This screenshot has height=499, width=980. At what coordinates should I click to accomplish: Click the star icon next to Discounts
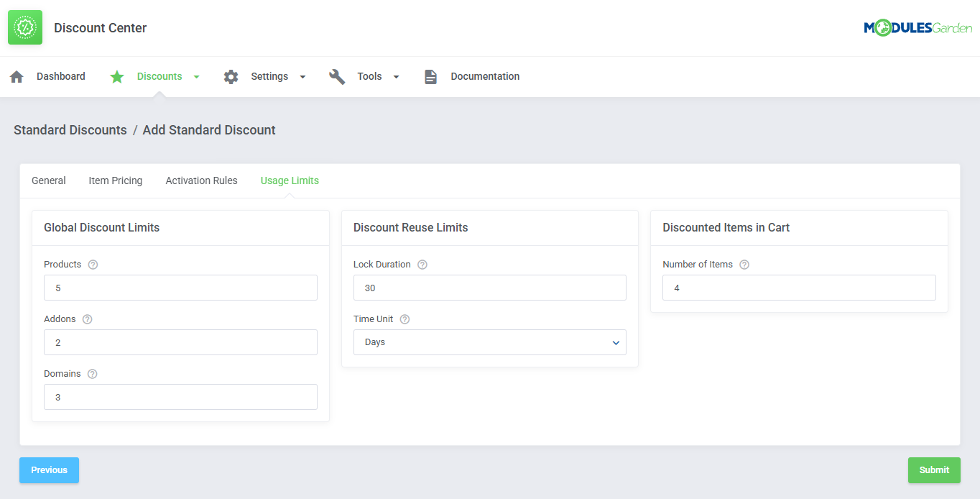click(x=117, y=76)
